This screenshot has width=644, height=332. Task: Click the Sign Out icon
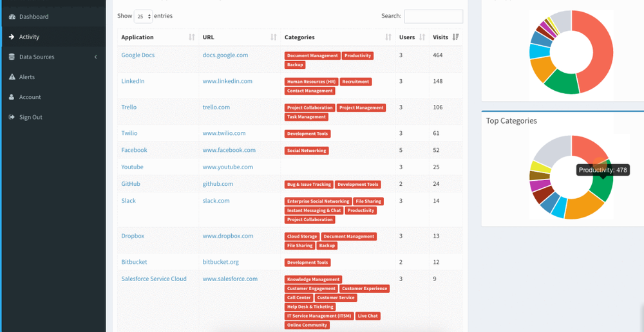coord(12,117)
